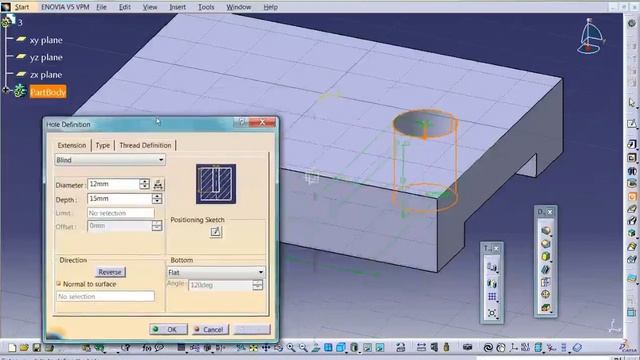Image resolution: width=640 pixels, height=360 pixels.
Task: Click the Pad tool on right toolbar
Action: pyautogui.click(x=632, y=144)
